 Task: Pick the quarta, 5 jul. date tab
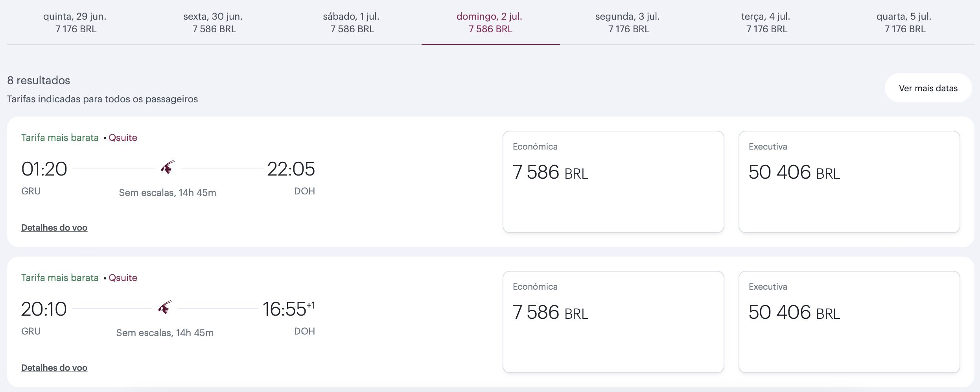coord(905,22)
